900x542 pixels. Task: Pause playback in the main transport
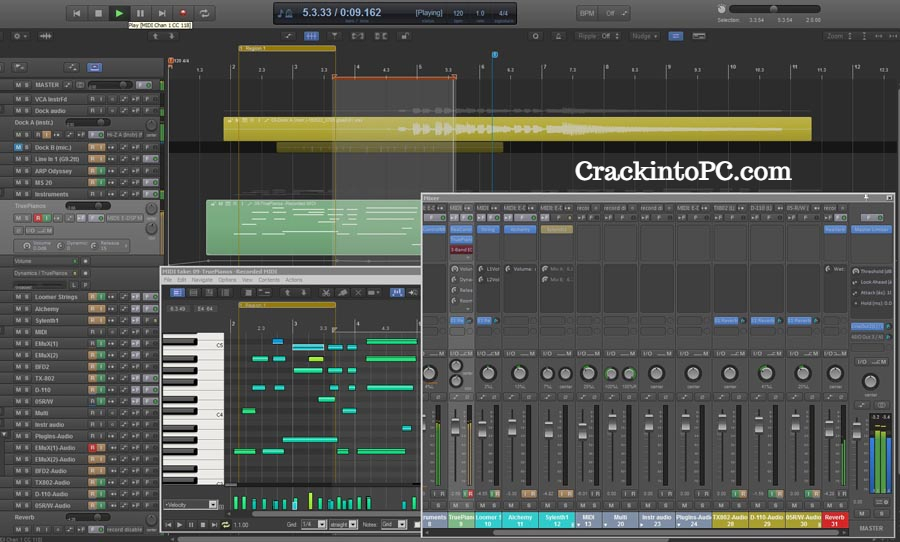tap(140, 13)
